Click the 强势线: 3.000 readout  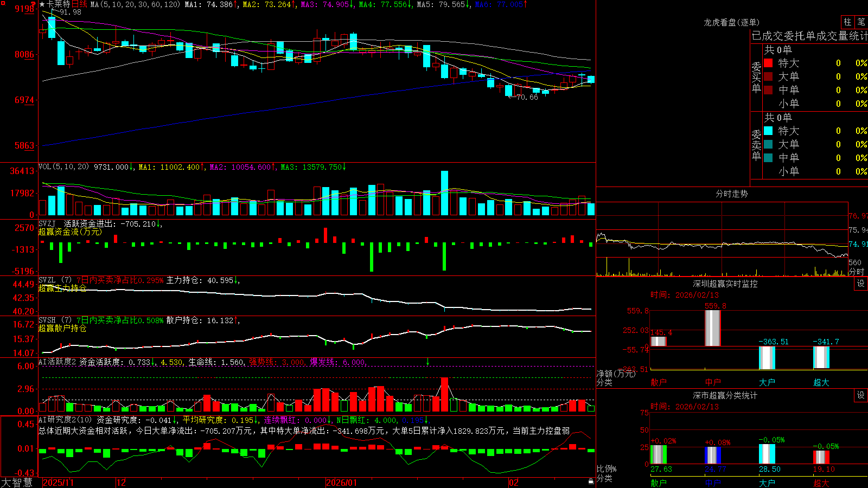pos(277,362)
